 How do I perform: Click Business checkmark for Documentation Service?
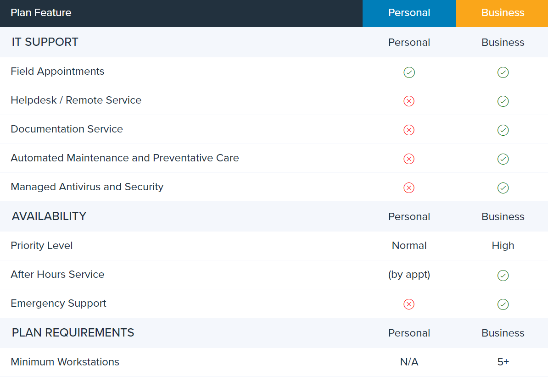click(503, 130)
